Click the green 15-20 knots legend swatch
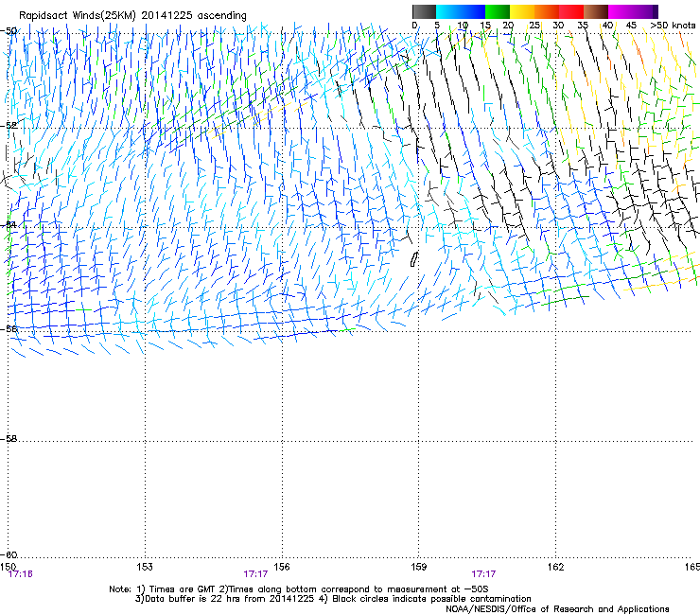This screenshot has width=700, height=615. (498, 11)
